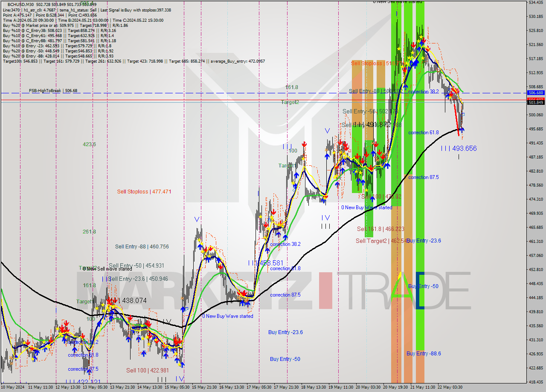Viewport: 546px width, 392px height.
Task: Click 439.810 on the price axis
Action: [536, 311]
